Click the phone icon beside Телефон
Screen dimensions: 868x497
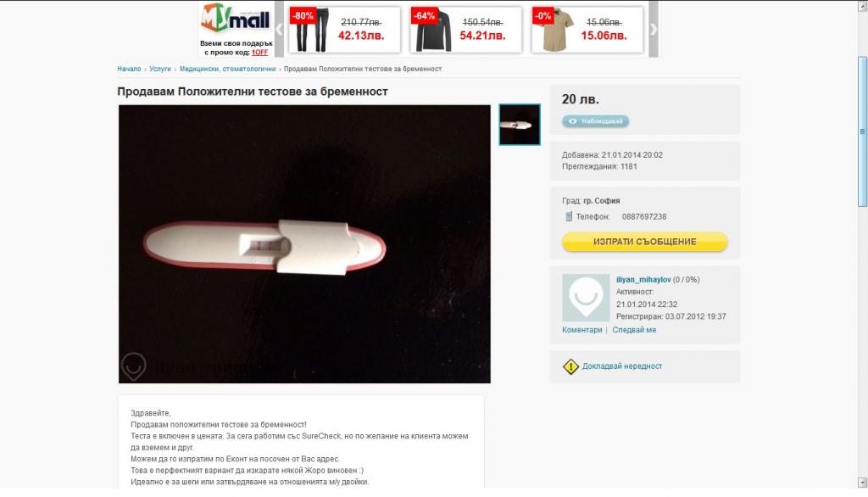[569, 216]
